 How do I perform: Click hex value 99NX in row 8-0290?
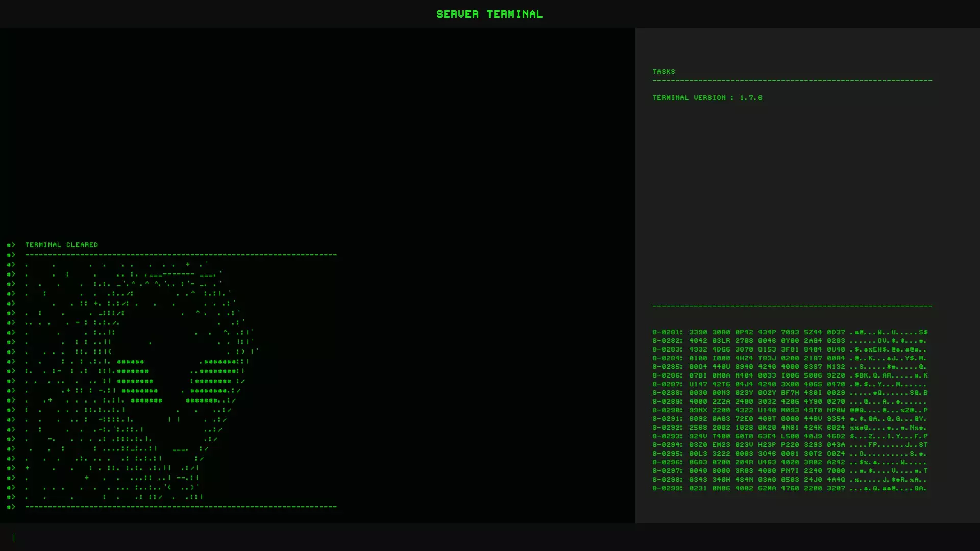pos(698,410)
